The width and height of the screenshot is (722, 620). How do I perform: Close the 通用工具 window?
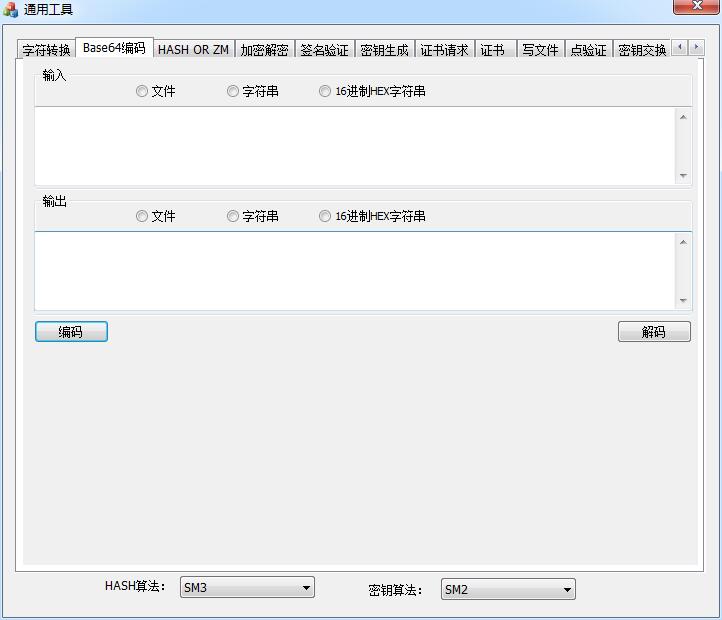tap(697, 6)
